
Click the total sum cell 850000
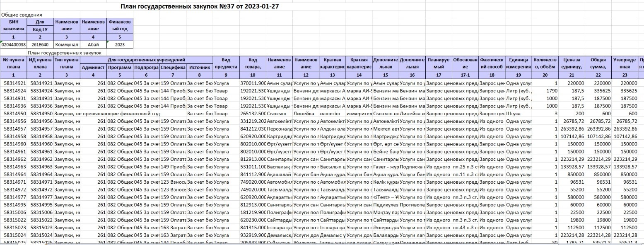pyautogui.click(x=598, y=175)
